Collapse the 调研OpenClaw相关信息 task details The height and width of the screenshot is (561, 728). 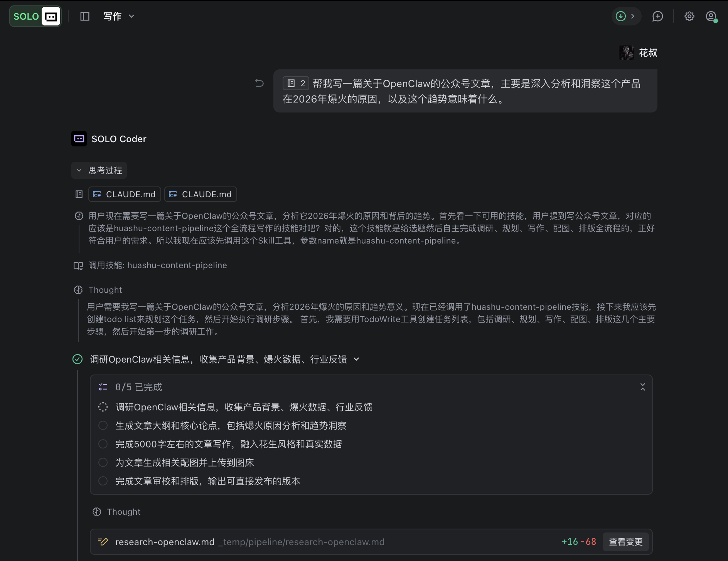pyautogui.click(x=357, y=359)
